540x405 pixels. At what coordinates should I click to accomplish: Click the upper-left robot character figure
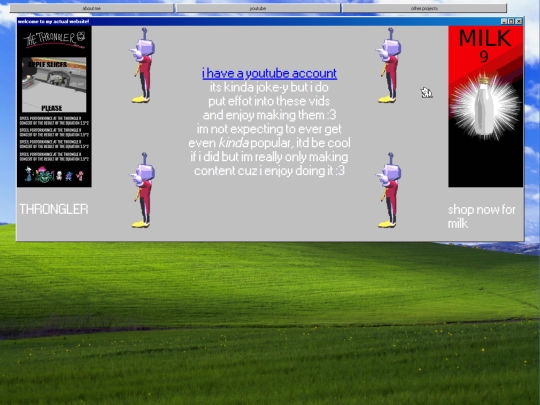(143, 65)
